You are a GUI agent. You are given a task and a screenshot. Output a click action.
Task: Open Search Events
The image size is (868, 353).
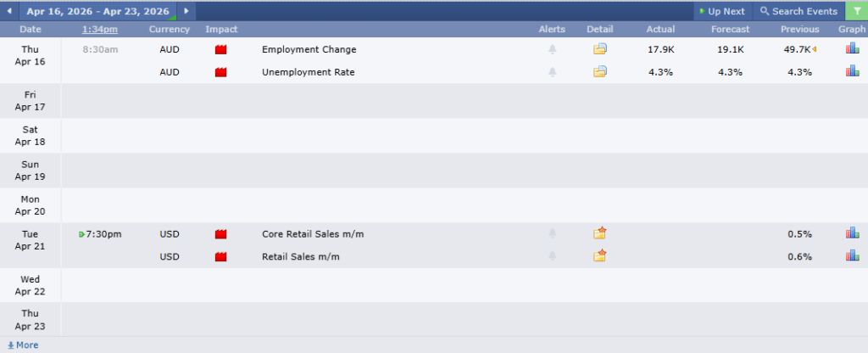[798, 11]
